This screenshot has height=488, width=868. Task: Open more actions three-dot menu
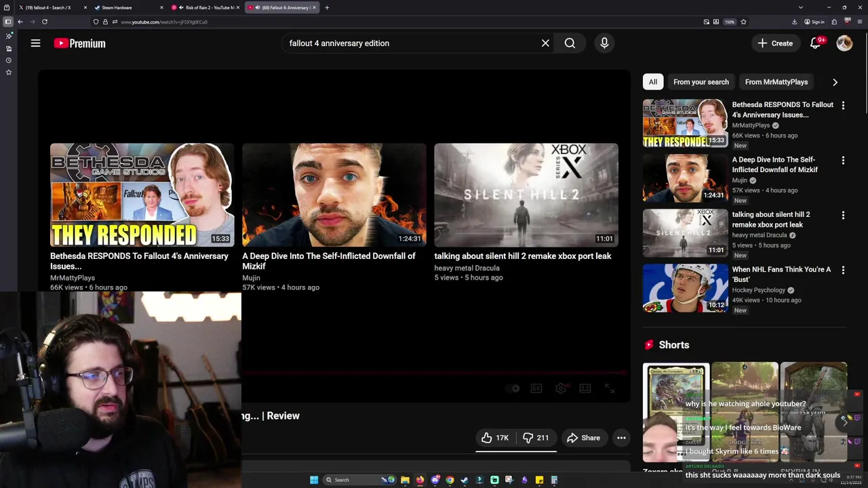[x=621, y=438]
